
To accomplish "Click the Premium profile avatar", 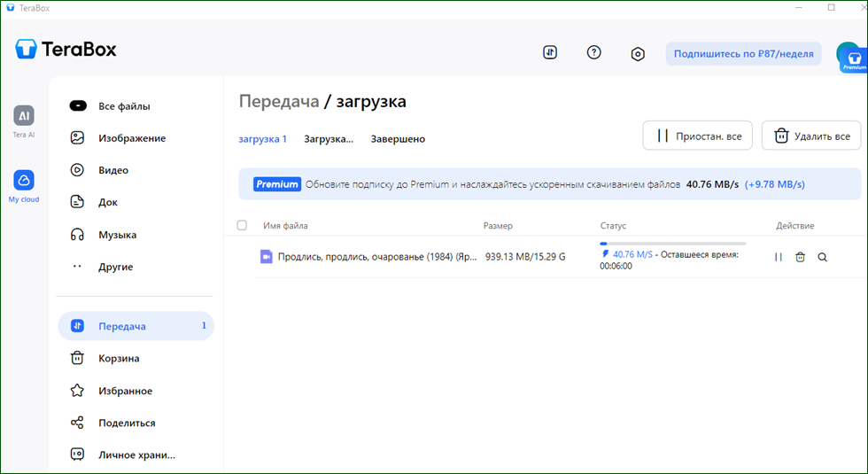I will (850, 57).
